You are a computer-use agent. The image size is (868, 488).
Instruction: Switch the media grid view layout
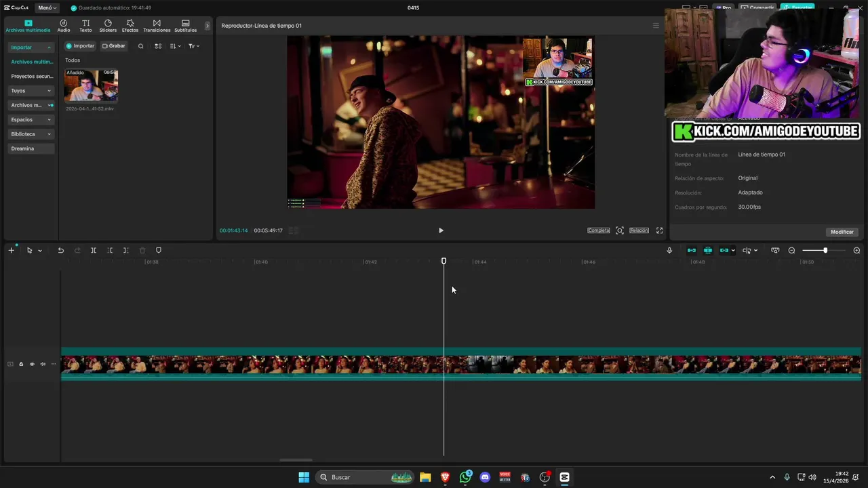tap(158, 46)
